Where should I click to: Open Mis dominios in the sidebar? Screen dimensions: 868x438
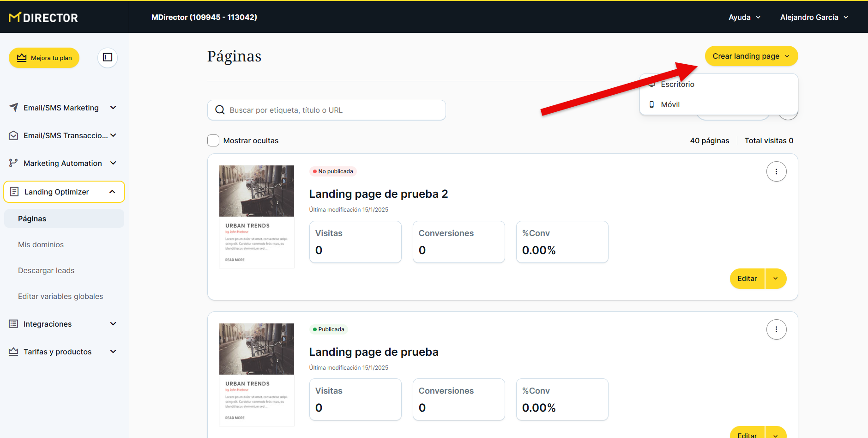click(x=41, y=244)
